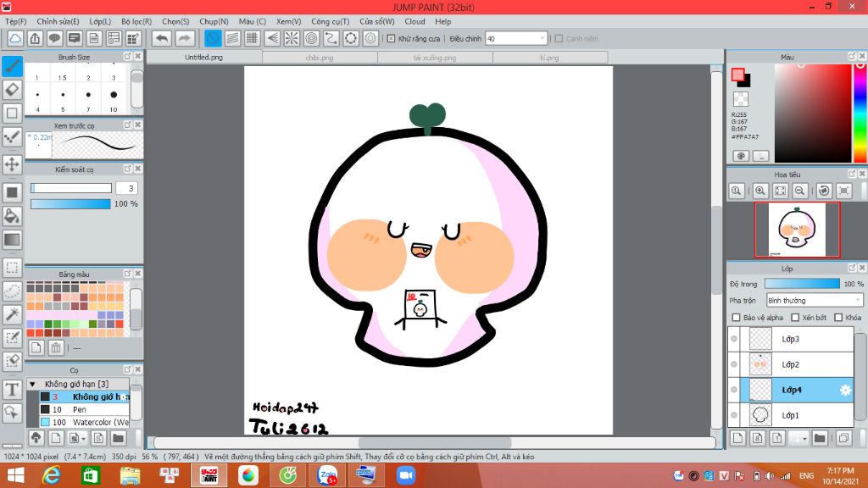Fit canvas to window in navigator
Image resolution: width=868 pixels, height=488 pixels.
click(780, 191)
